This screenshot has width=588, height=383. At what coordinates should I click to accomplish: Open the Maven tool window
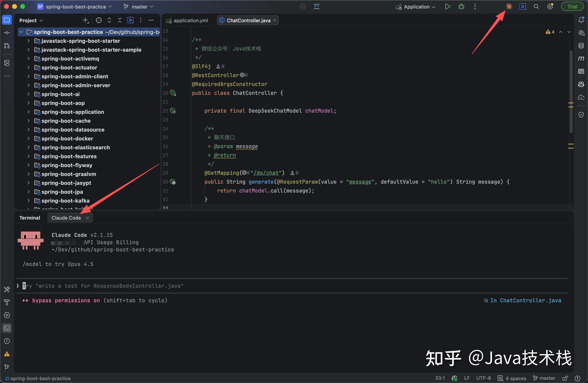581,58
